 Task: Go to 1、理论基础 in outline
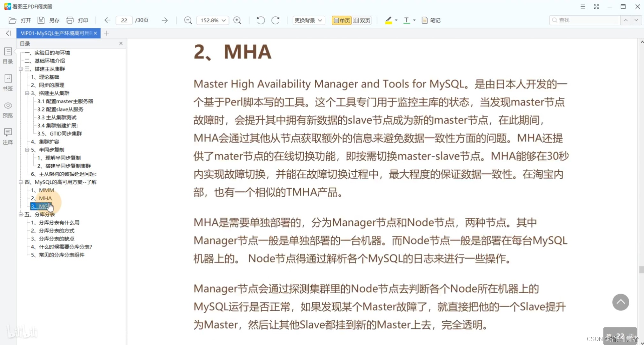click(45, 77)
